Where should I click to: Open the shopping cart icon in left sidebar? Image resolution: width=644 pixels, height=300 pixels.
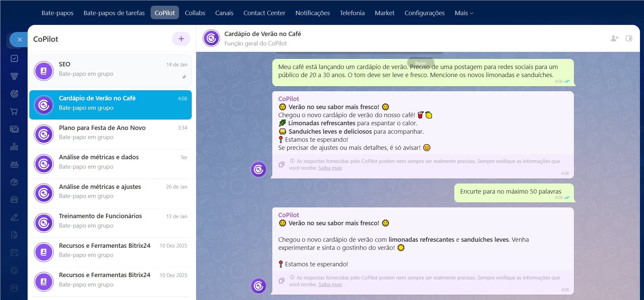point(14,111)
